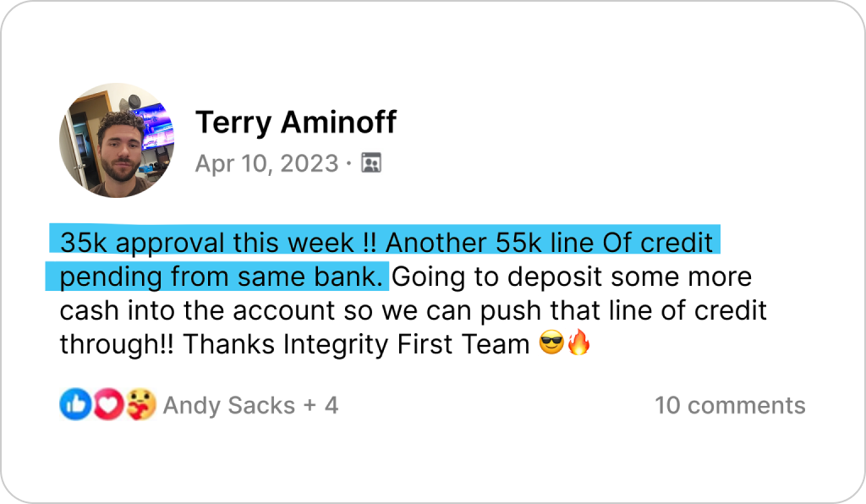Viewport: 866px width, 504px height.
Task: Click Andy Sacks + 4 reactions list
Action: (250, 406)
